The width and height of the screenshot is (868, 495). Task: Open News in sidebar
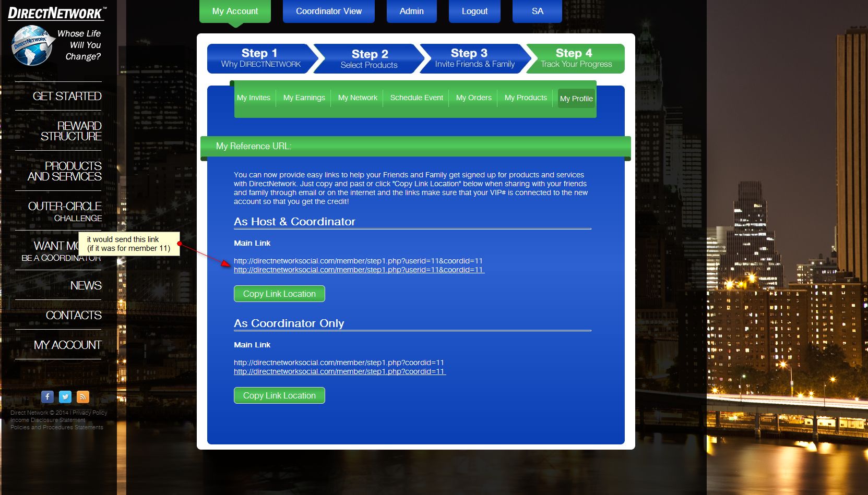[86, 286]
